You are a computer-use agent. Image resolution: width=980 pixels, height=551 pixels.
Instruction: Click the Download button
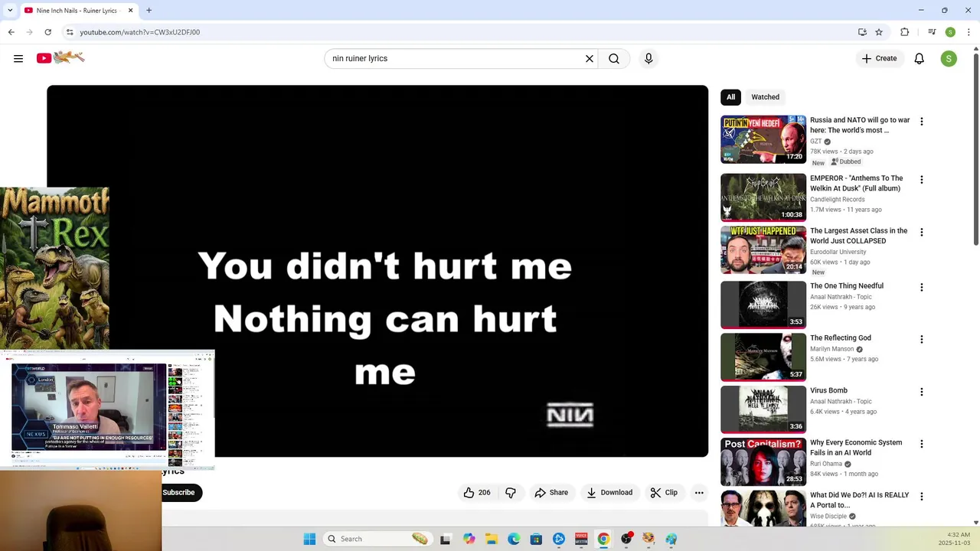point(609,493)
